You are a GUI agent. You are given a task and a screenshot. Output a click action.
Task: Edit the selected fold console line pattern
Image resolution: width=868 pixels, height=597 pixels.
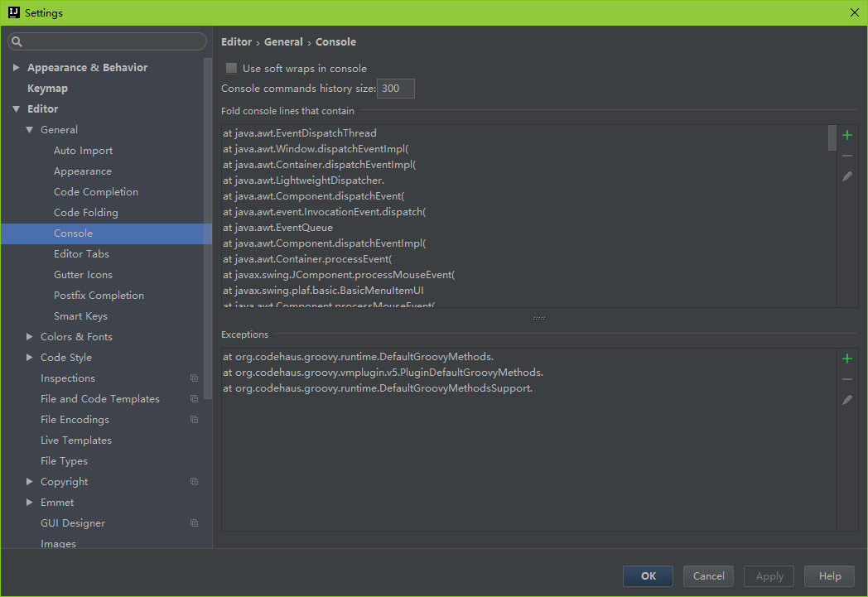(x=846, y=176)
